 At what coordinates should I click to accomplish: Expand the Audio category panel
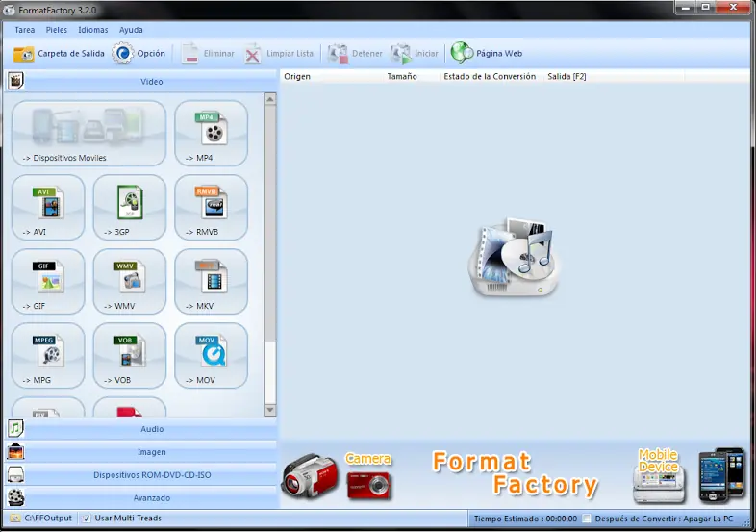(x=141, y=429)
